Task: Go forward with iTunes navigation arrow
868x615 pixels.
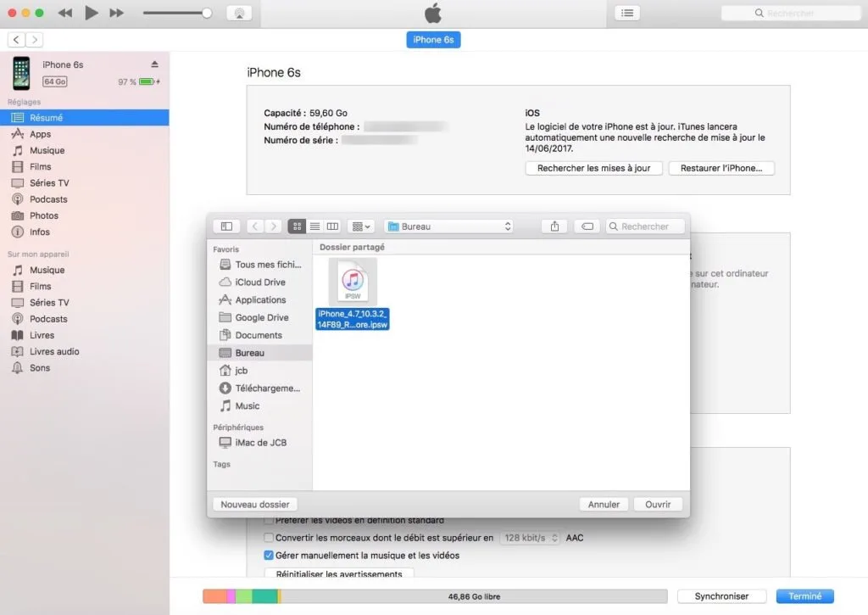Action: click(x=34, y=39)
